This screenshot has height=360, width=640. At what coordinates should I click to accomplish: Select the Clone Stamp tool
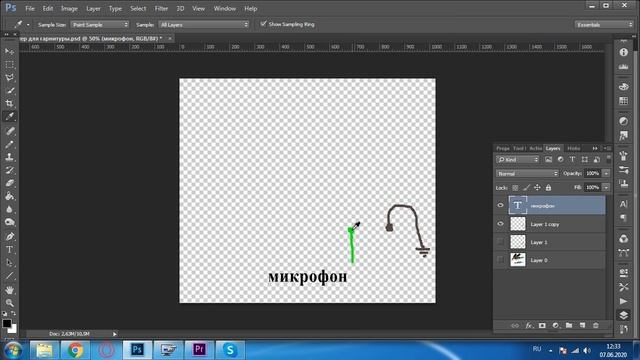9,157
